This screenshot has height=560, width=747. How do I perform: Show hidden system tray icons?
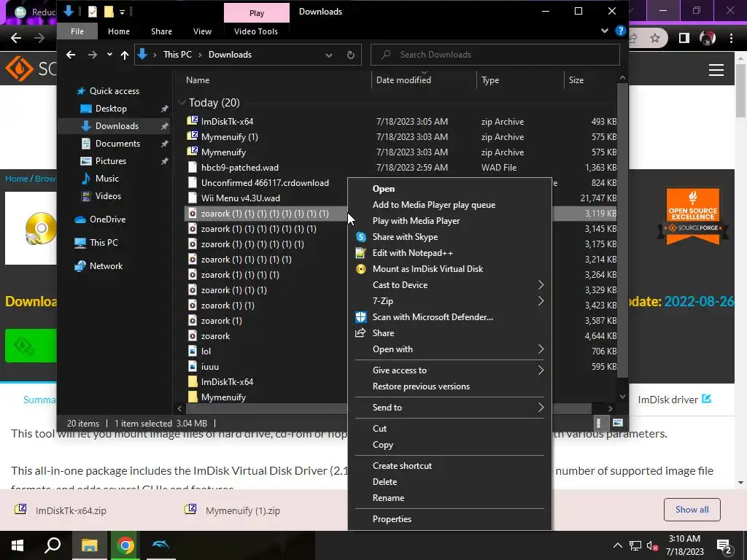point(617,545)
